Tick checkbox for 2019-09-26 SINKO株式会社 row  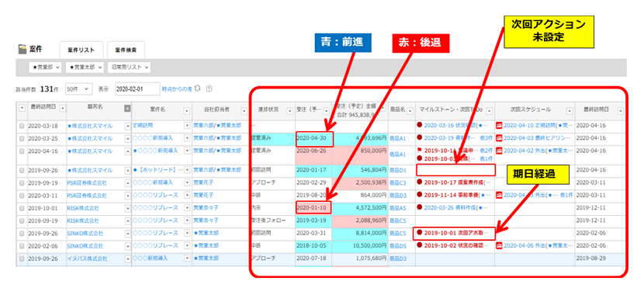click(x=22, y=234)
